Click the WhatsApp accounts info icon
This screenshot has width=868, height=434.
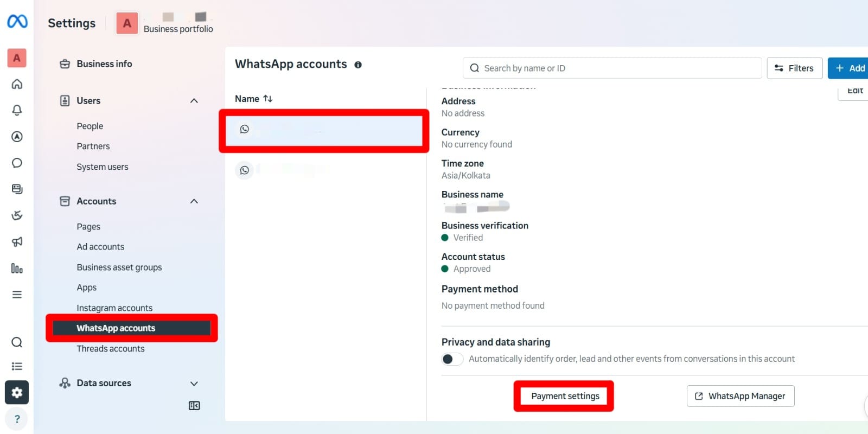tap(358, 65)
